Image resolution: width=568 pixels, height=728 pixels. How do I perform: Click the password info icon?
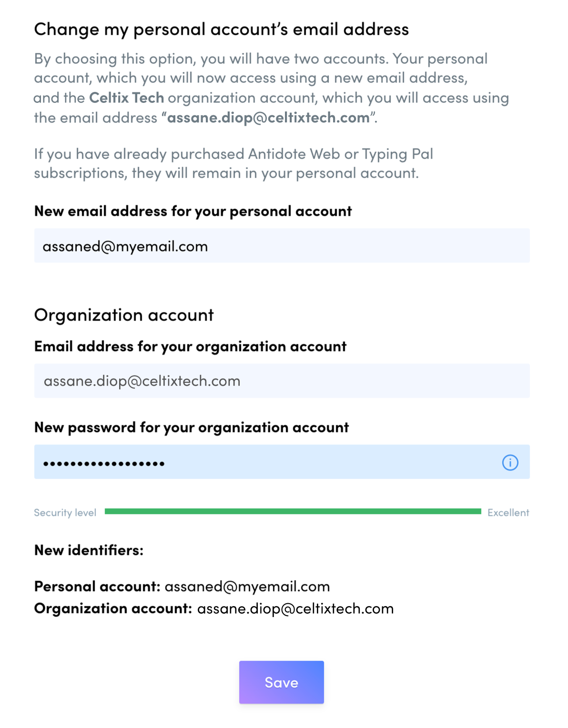pos(510,462)
